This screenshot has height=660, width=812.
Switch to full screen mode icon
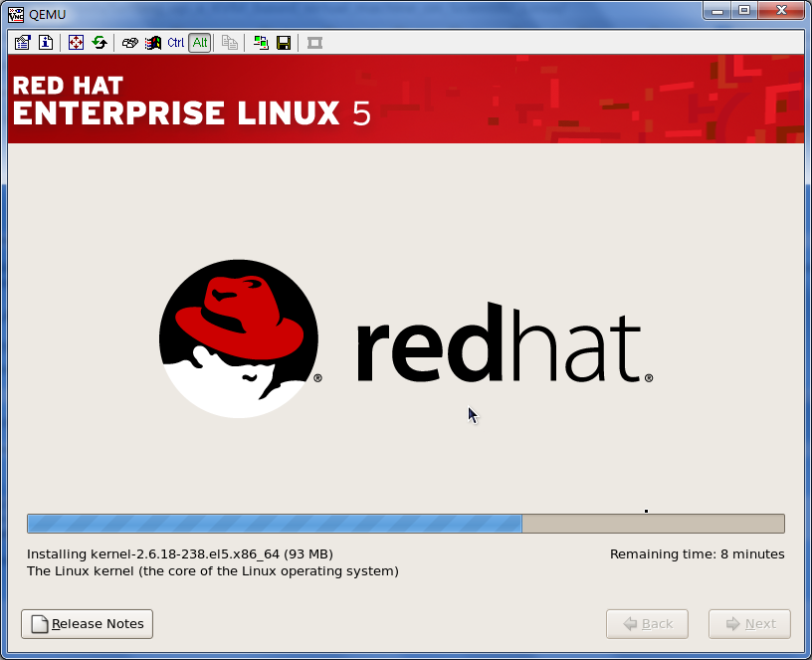(76, 43)
